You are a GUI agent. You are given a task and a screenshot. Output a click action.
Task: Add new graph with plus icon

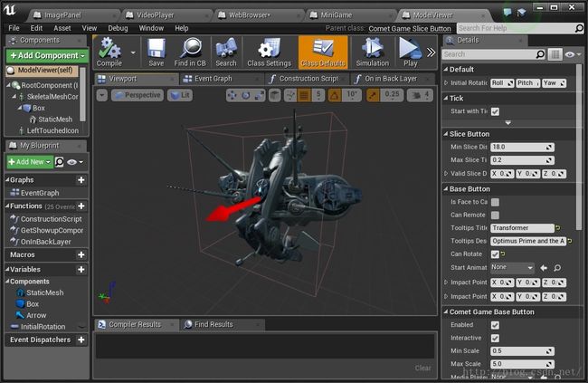[81, 180]
